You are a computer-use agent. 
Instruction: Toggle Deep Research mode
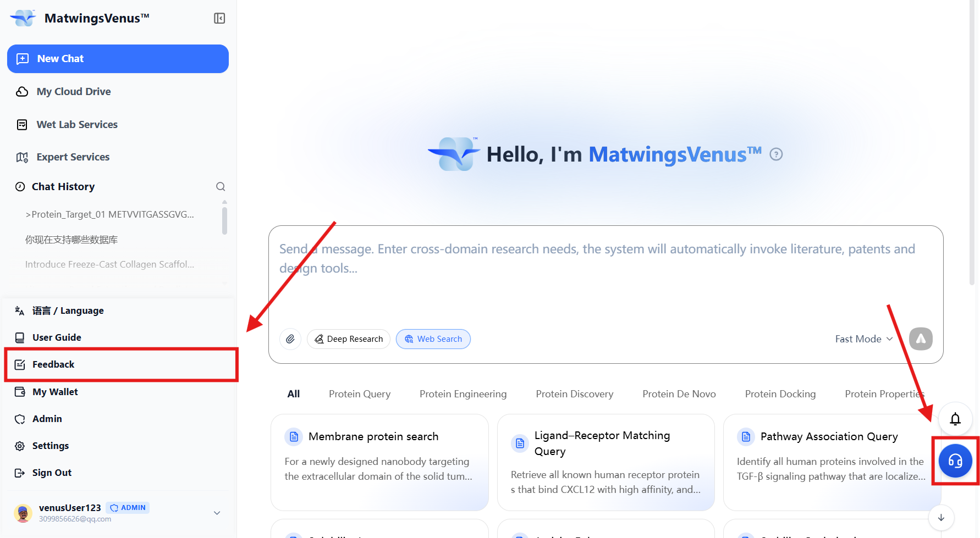click(349, 339)
